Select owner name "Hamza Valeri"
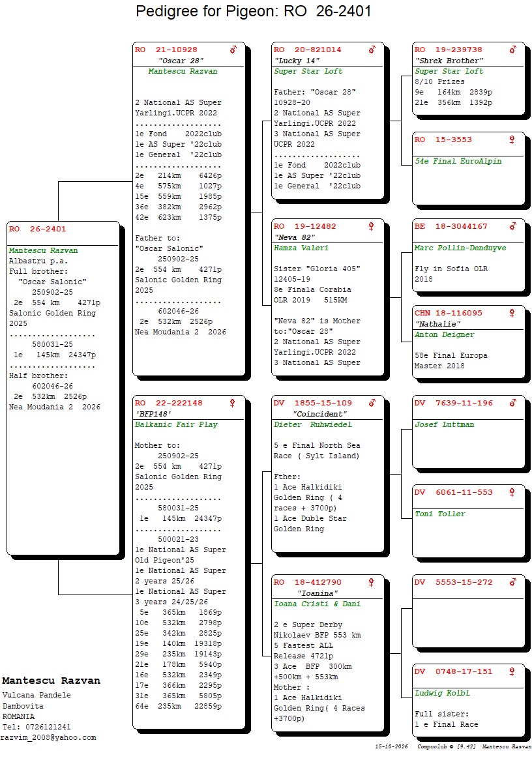 [x=301, y=248]
